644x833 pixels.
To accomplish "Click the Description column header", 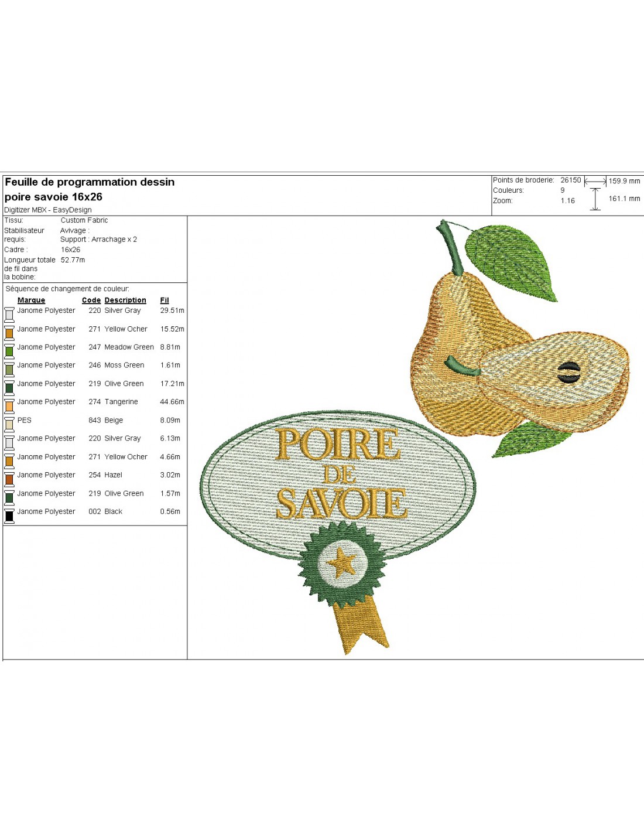I will 125,300.
